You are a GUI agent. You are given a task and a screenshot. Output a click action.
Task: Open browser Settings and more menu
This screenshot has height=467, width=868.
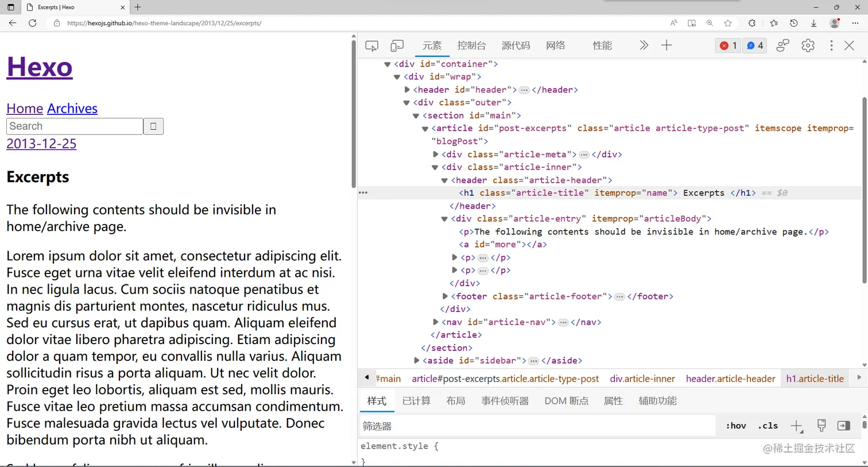click(x=855, y=23)
